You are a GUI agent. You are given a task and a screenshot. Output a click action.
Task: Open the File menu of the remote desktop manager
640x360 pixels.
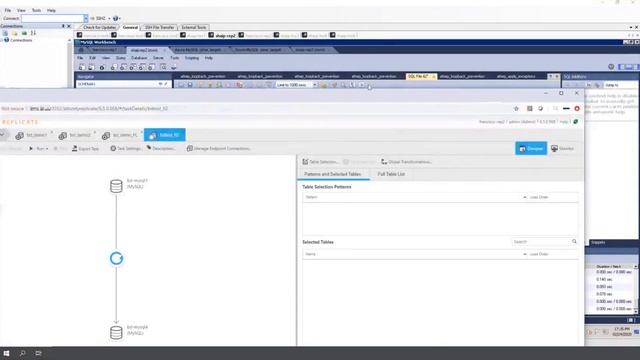(x=8, y=10)
